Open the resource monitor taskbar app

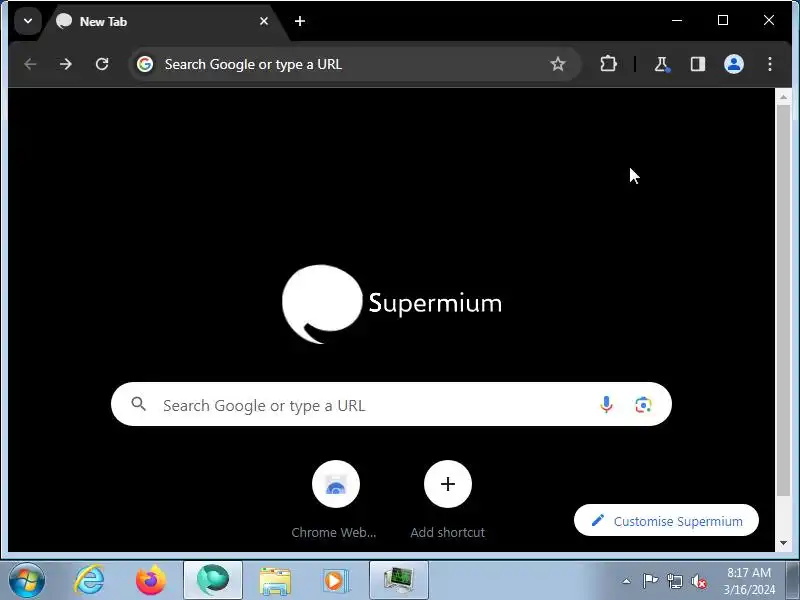click(x=398, y=581)
